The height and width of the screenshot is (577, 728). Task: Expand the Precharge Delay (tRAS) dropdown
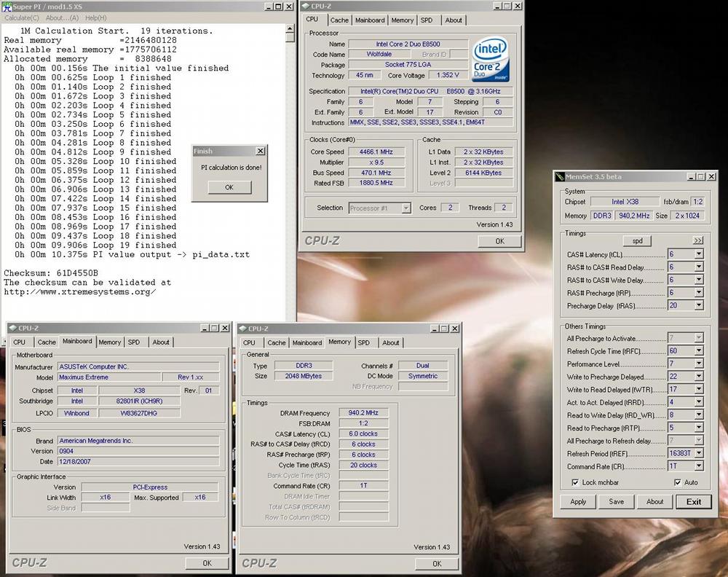pos(699,306)
